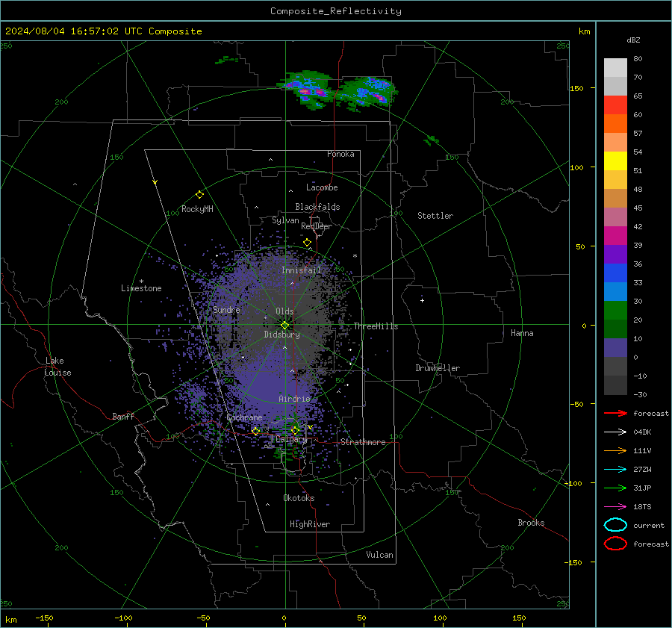The width and height of the screenshot is (672, 628).
Task: Click the km unit label at top right
Action: (584, 31)
